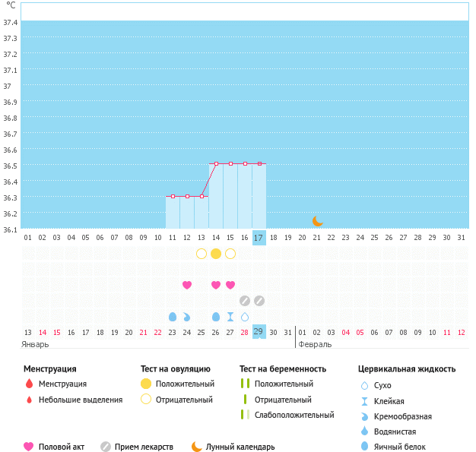Click the 'Половой акт' legend heart icon
The height and width of the screenshot is (452, 476).
(x=29, y=447)
